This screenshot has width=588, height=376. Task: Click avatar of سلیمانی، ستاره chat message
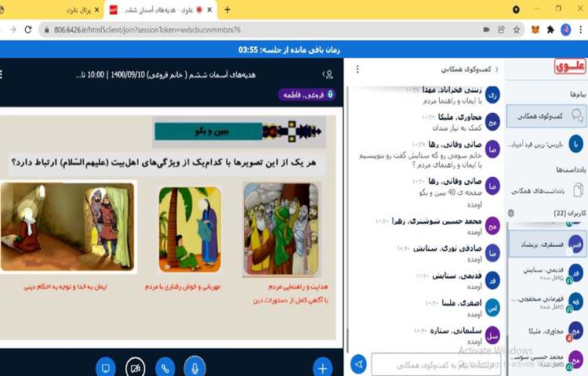[492, 336]
